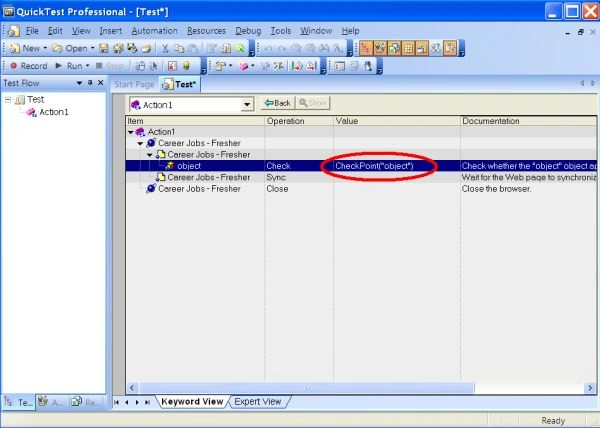Click the Copy icon in the toolbar

coord(179,48)
